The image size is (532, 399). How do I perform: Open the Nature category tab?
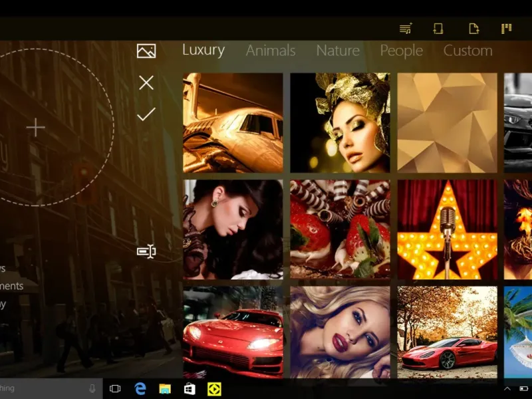(x=338, y=51)
